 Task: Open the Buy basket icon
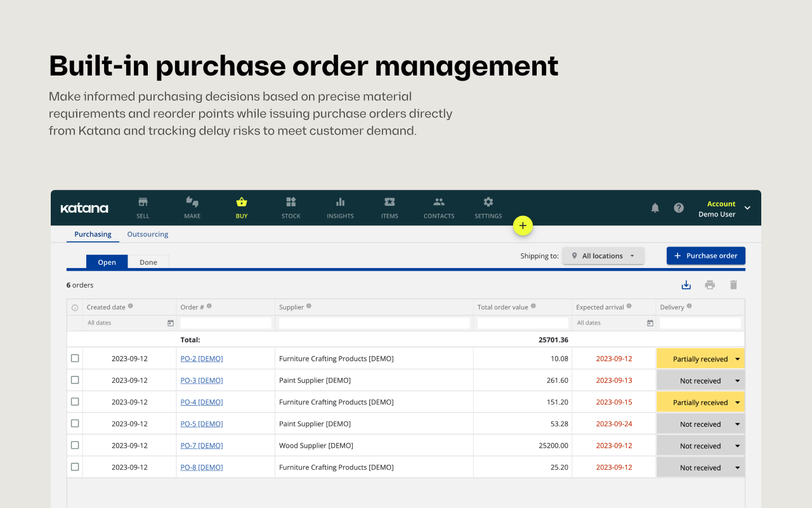pyautogui.click(x=242, y=202)
